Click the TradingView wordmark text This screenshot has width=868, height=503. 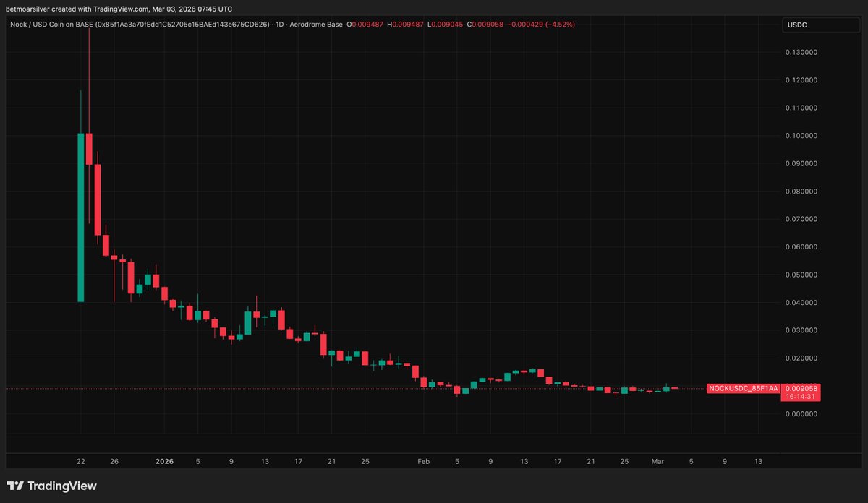pyautogui.click(x=62, y=486)
